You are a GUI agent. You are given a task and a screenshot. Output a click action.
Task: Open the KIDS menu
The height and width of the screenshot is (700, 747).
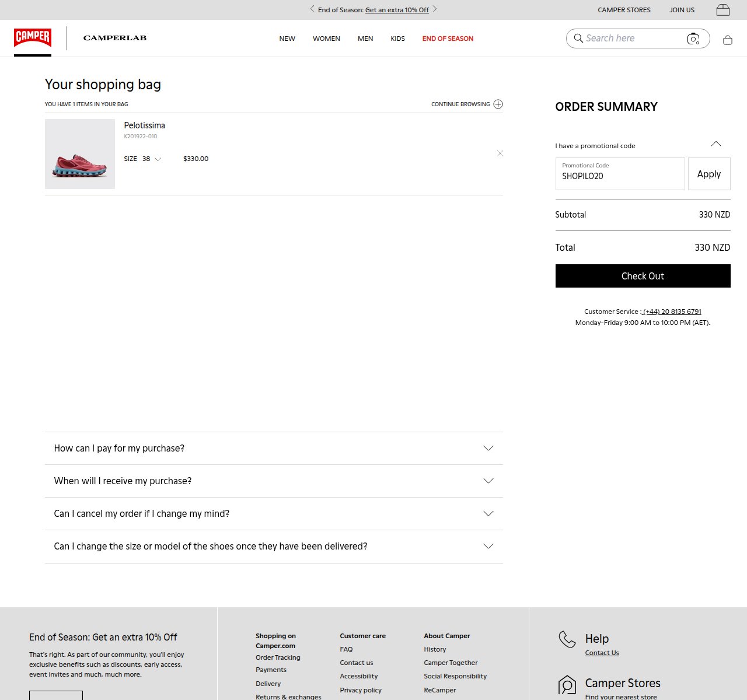click(x=397, y=38)
